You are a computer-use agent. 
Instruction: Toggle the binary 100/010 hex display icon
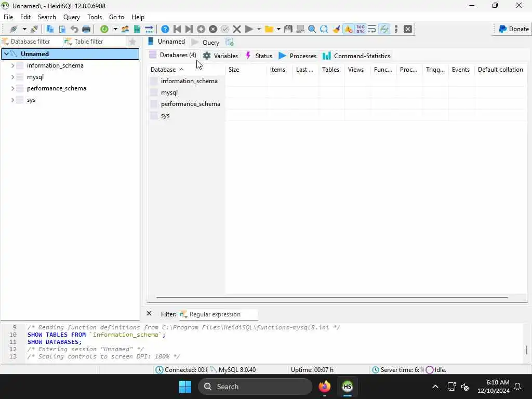(361, 29)
